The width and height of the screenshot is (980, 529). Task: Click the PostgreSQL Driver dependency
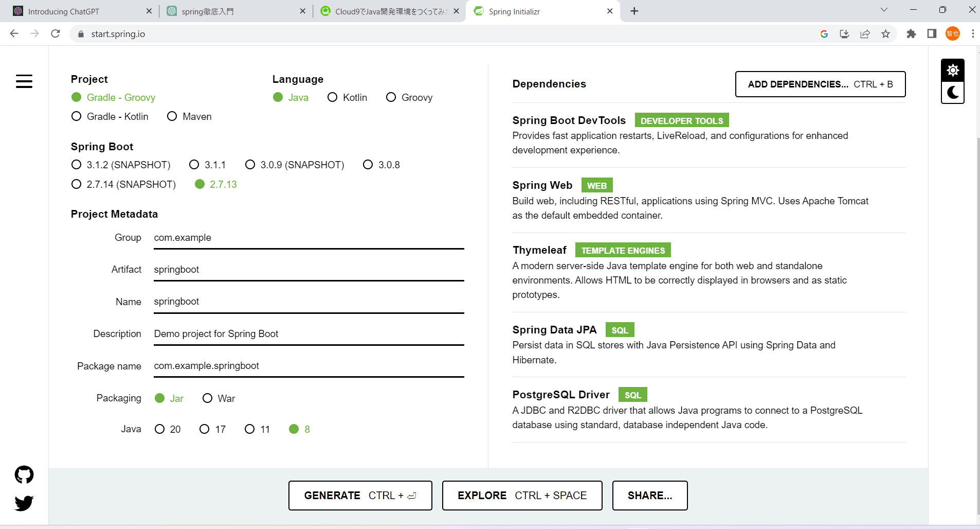point(709,410)
